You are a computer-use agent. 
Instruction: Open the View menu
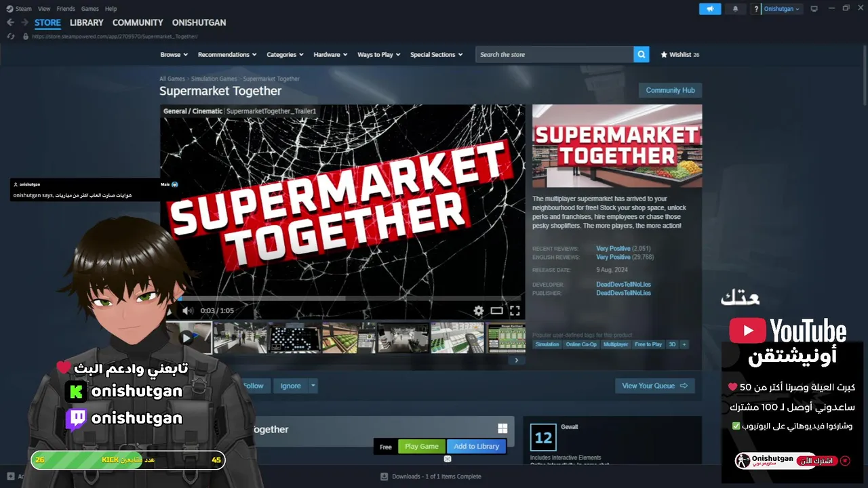[44, 9]
